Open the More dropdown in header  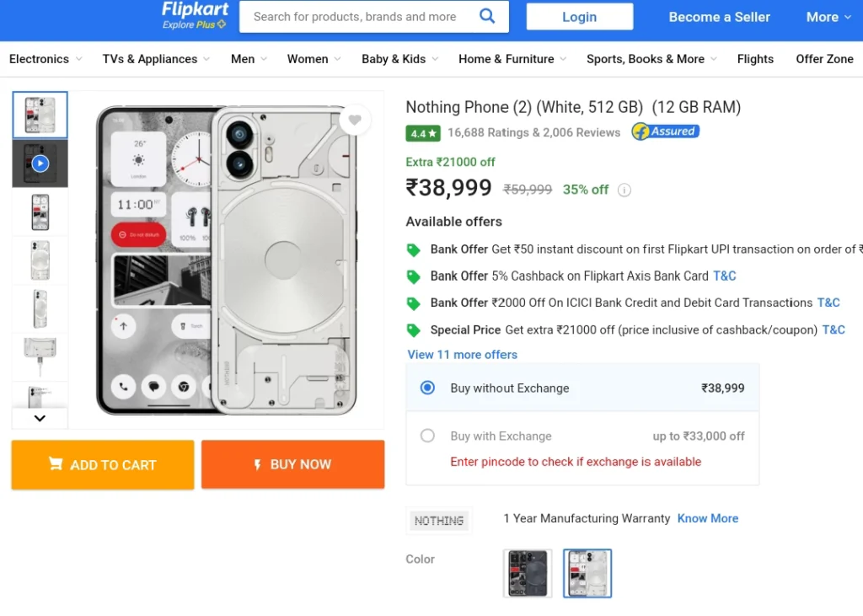[x=828, y=17]
